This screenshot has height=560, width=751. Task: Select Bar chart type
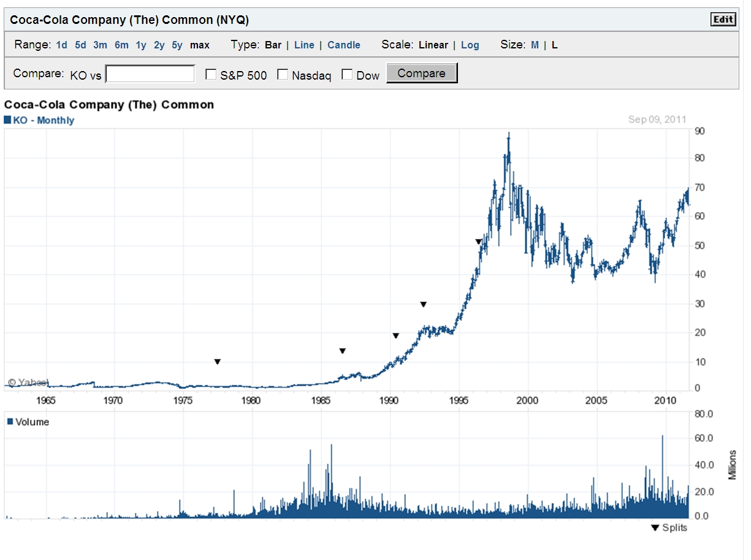[x=273, y=45]
